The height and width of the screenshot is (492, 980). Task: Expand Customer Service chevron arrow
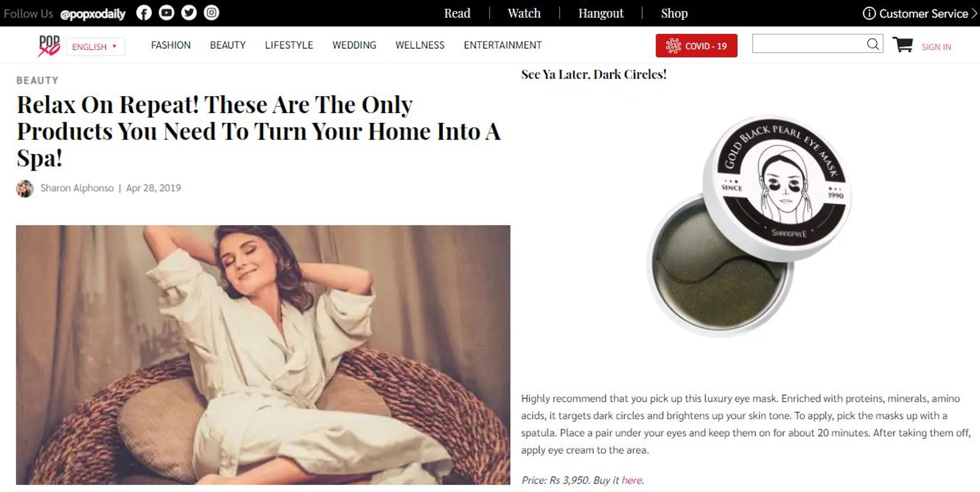pos(975,13)
